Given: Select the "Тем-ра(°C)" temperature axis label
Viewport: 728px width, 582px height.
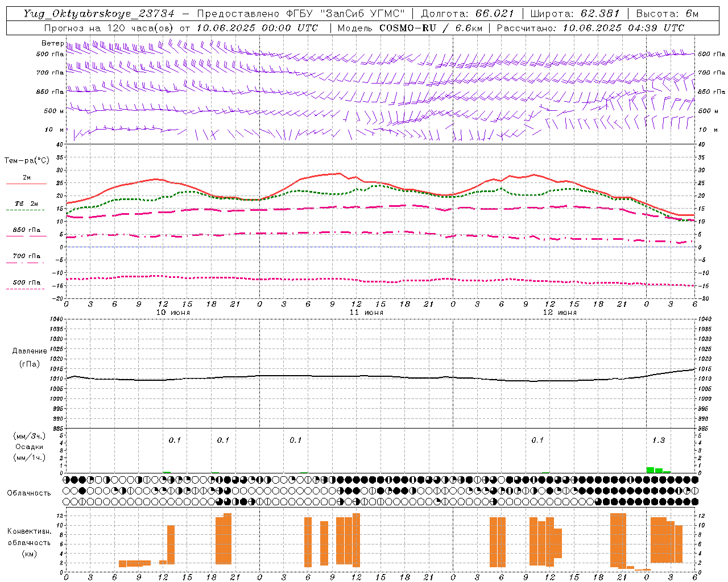Looking at the screenshot, I should [27, 161].
